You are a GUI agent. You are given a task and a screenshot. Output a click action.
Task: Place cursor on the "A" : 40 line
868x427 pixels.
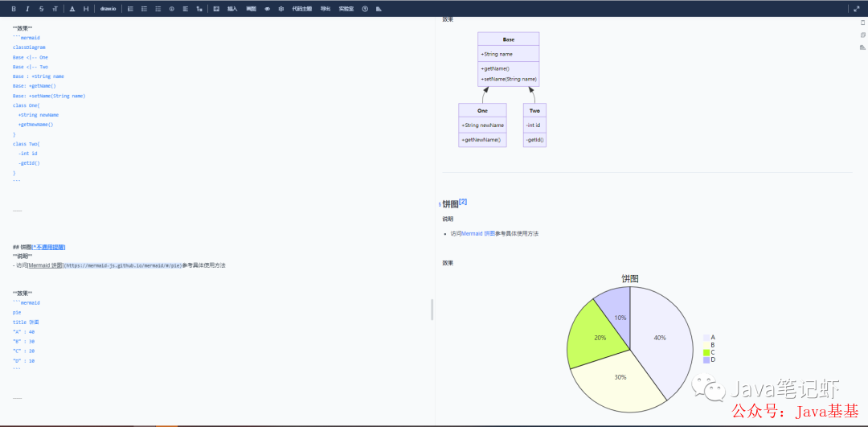point(24,332)
